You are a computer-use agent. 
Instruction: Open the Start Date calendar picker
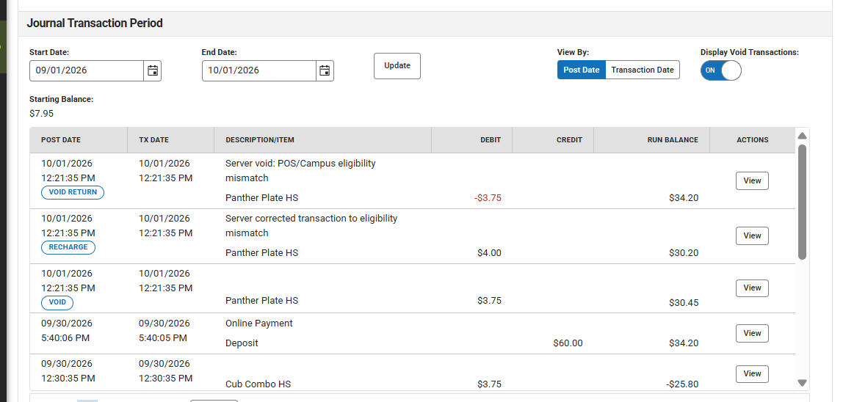153,70
